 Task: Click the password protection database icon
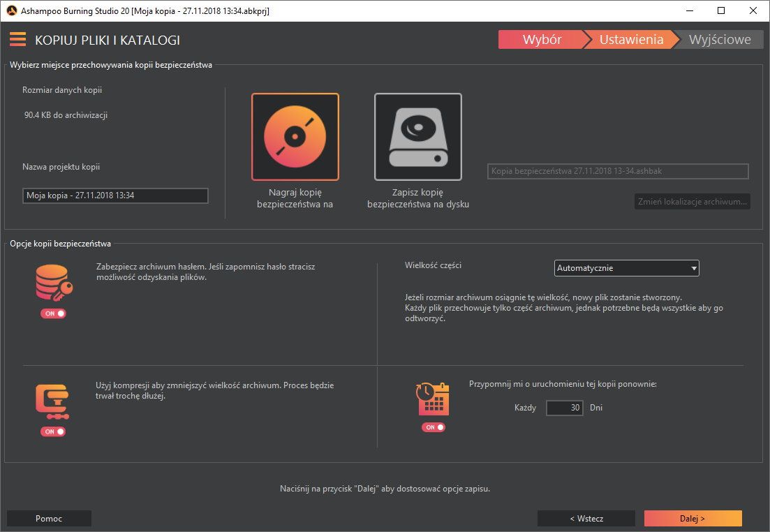pos(54,283)
